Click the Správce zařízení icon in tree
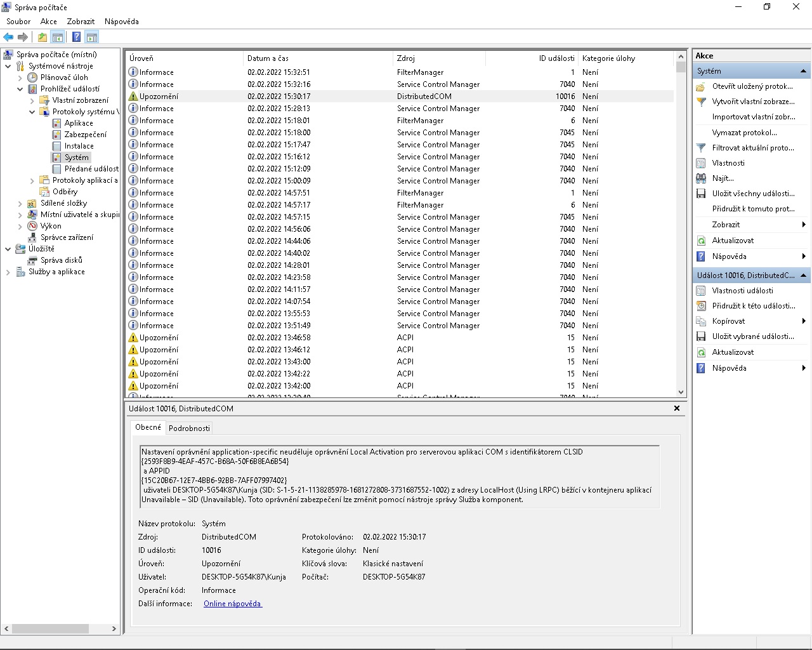Image resolution: width=812 pixels, height=650 pixels. [x=32, y=237]
